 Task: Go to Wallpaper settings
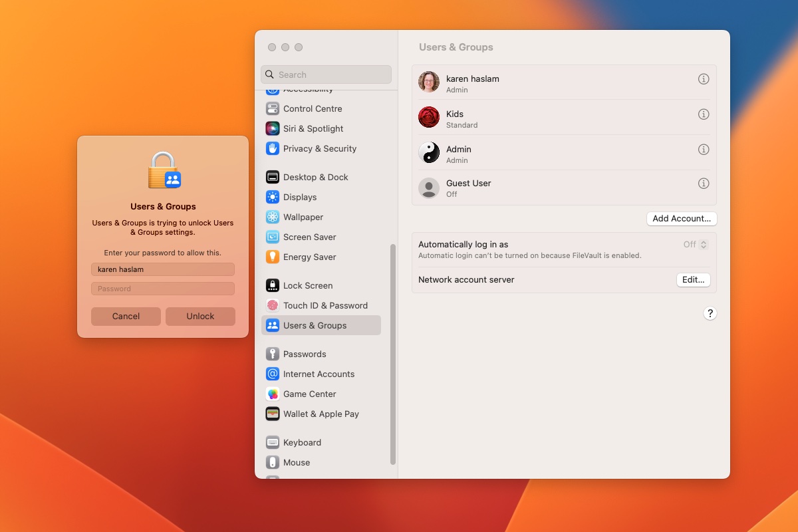click(x=303, y=217)
